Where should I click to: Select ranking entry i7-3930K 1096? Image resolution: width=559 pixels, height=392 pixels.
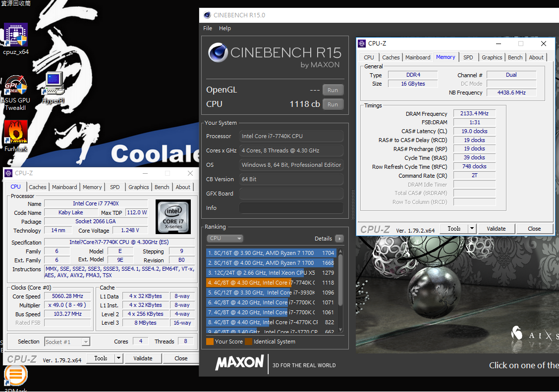pyautogui.click(x=271, y=293)
